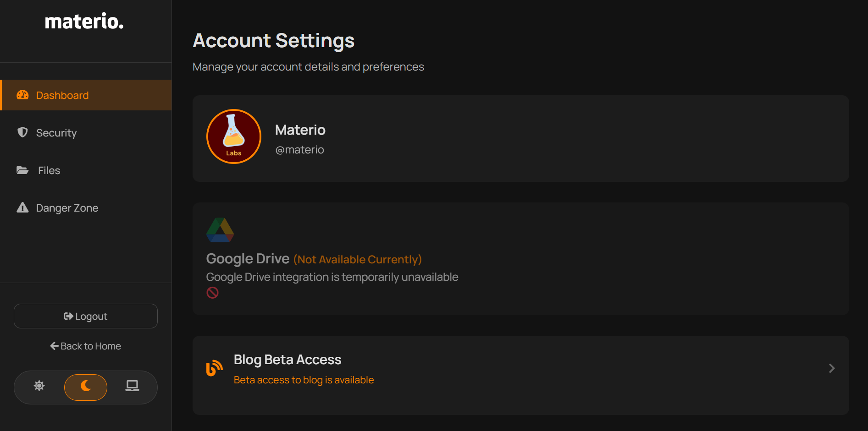Click the Materio Labs profile avatar
This screenshot has width=868, height=431.
(x=234, y=136)
